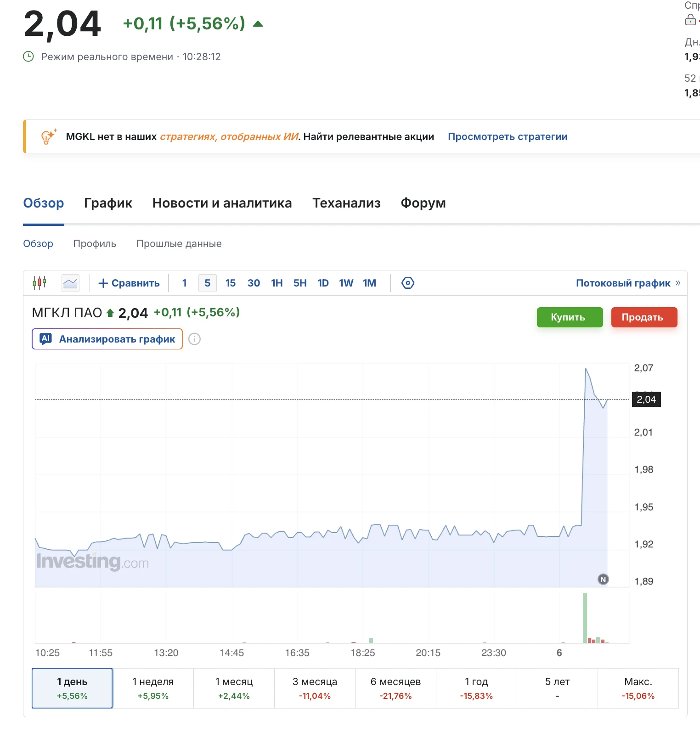This screenshot has width=700, height=731.
Task: Open the main Обзор tab
Action: [44, 203]
